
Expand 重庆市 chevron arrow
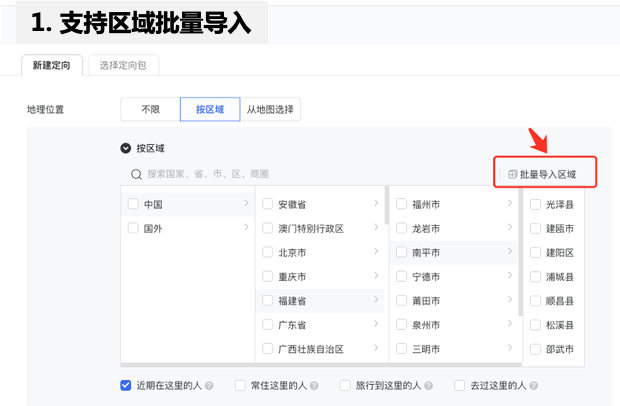(376, 276)
